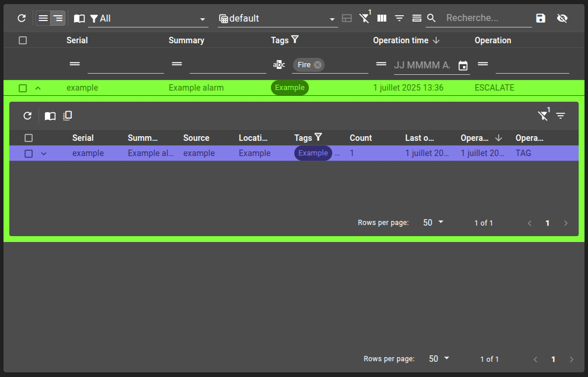Open the All filter dropdown

[148, 18]
